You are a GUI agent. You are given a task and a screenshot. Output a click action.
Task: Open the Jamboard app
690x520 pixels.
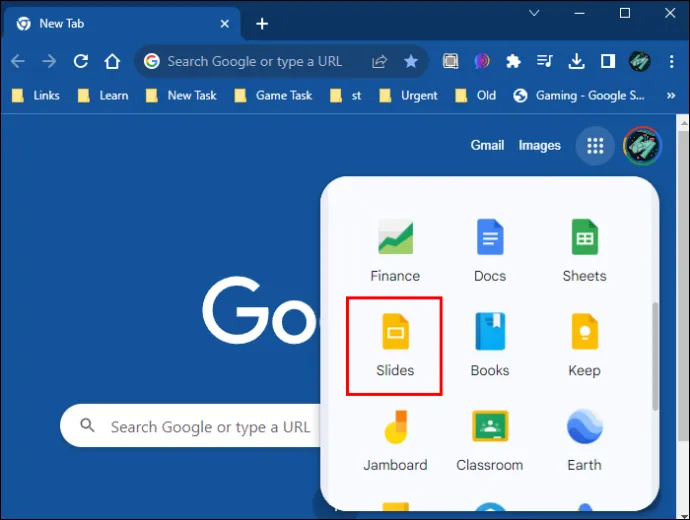tap(395, 440)
